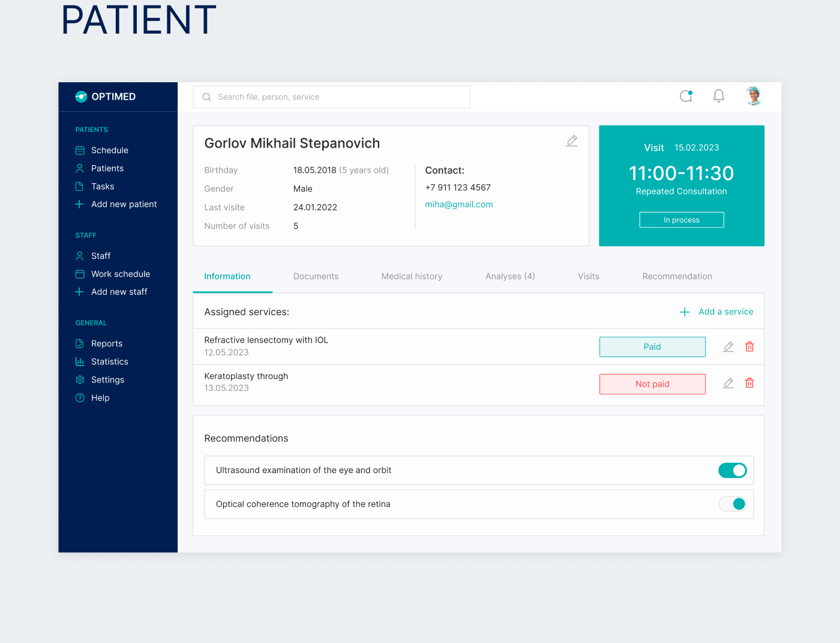The image size is (840, 643).
Task: Edit patient Gorlov Mikhail Stepanovich's profile via pencil icon
Action: (x=572, y=140)
